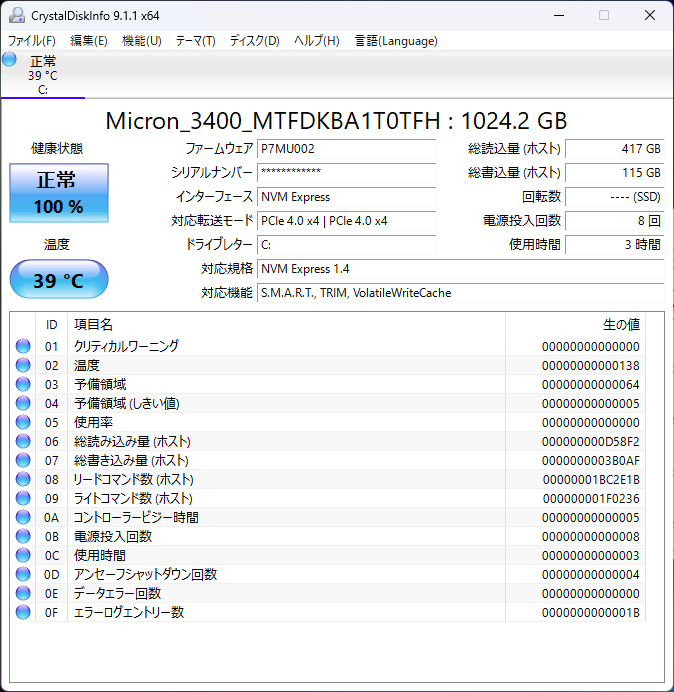The width and height of the screenshot is (674, 692).
Task: Click status orb for 使用率 attribute row
Action: pyautogui.click(x=23, y=422)
